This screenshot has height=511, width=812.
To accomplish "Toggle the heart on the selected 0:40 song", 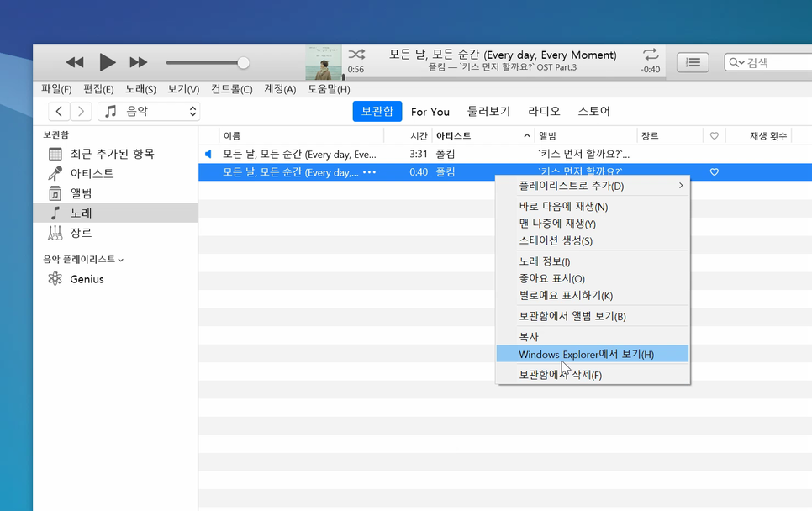I will coord(714,172).
